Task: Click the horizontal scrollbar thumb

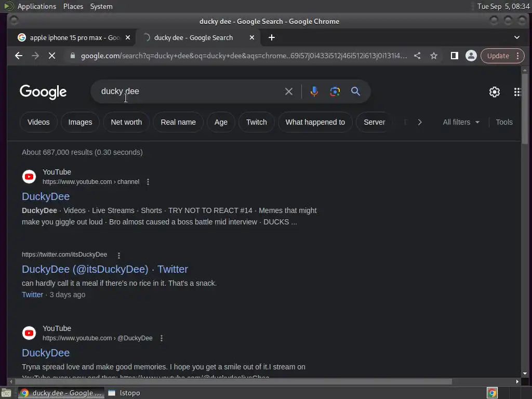Action: pyautogui.click(x=233, y=382)
